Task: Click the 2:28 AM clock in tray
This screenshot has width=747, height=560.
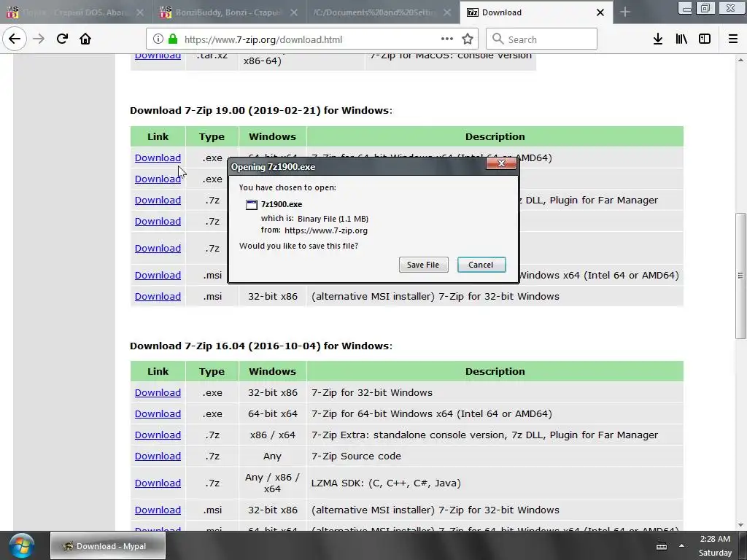Action: coord(715,539)
